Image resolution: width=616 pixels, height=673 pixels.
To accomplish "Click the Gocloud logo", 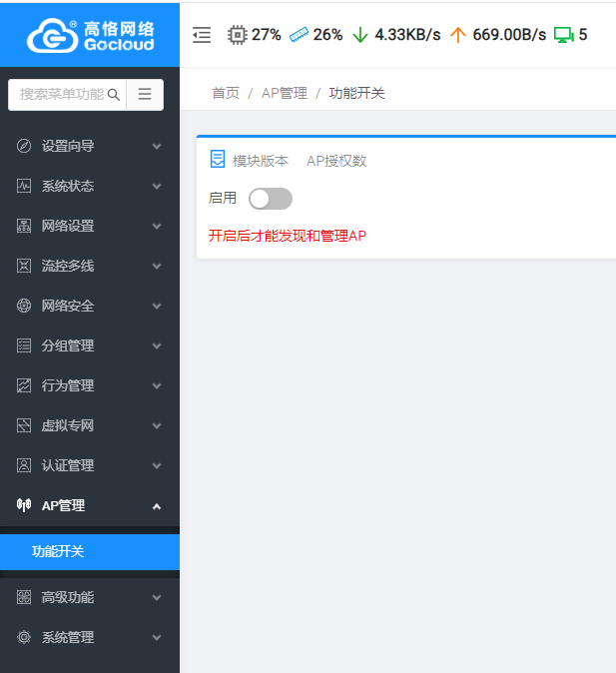I will pos(90,34).
